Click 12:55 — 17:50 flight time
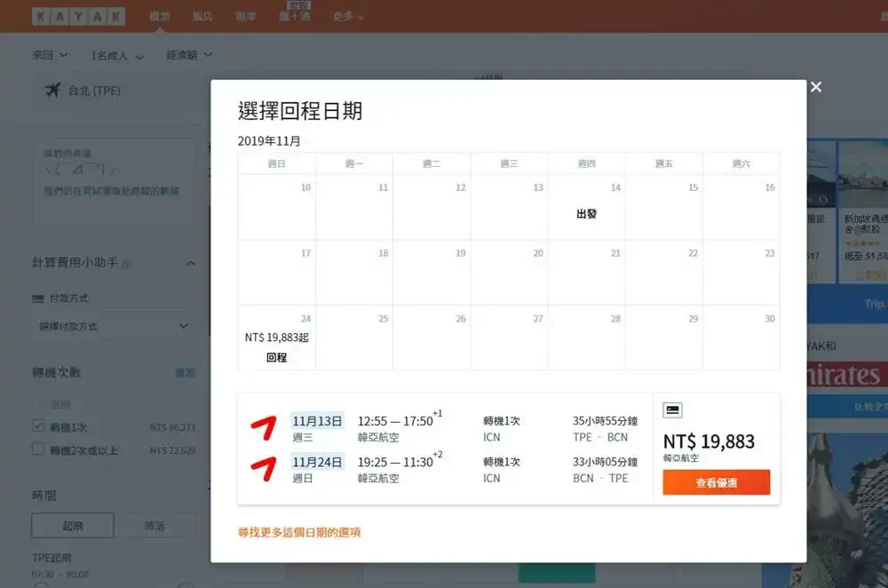888x588 pixels. [x=395, y=421]
